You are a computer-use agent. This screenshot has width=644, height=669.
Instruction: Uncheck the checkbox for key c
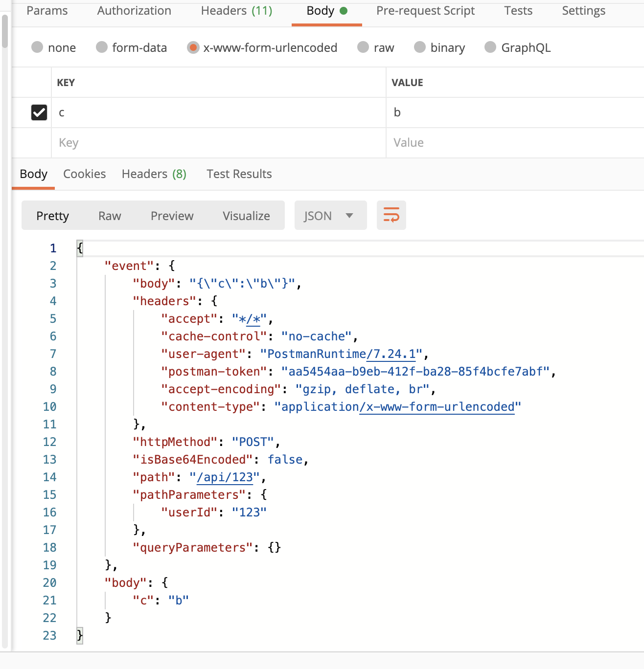pyautogui.click(x=39, y=112)
